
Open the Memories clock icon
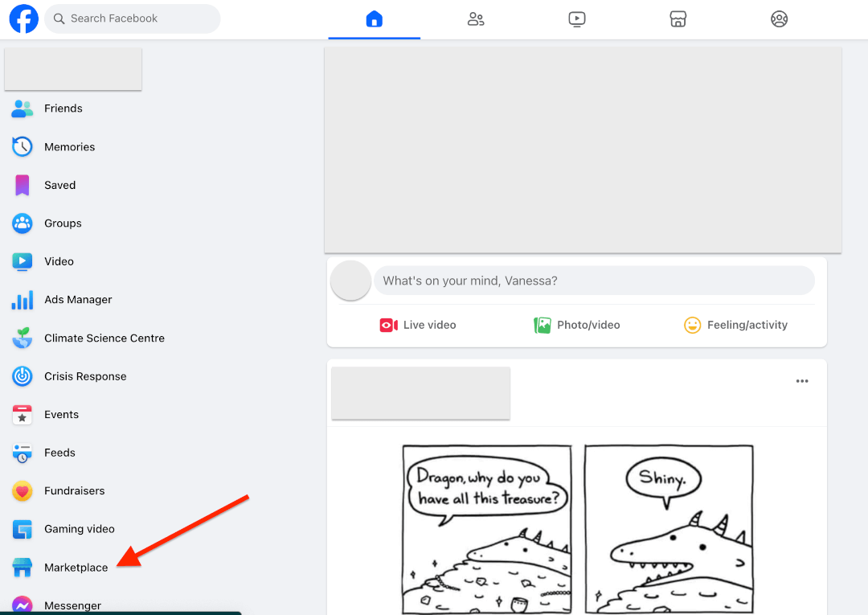pyautogui.click(x=23, y=146)
